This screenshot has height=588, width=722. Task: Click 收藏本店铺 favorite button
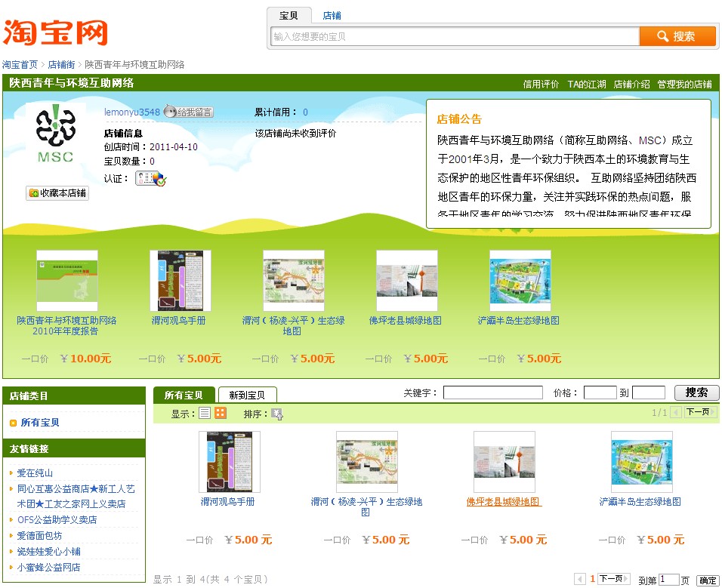coord(57,192)
